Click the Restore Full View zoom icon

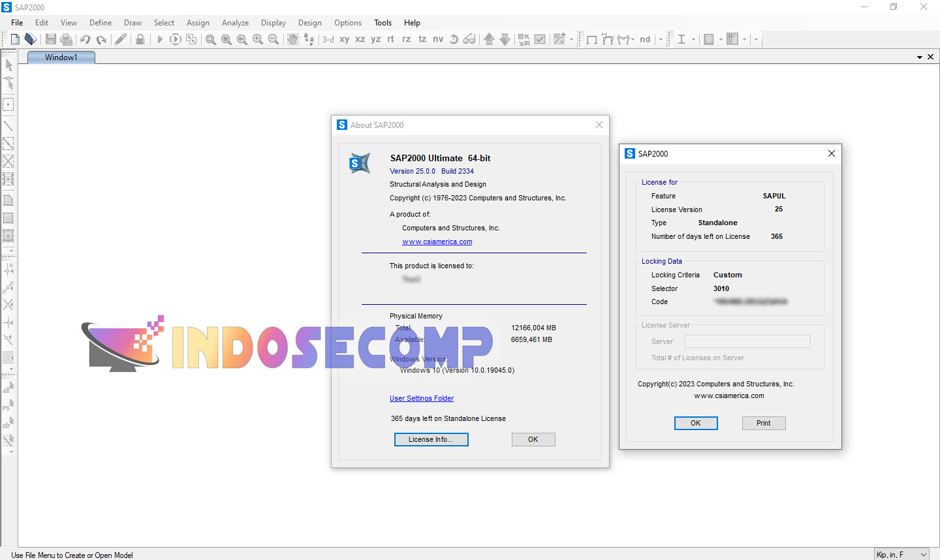[226, 39]
